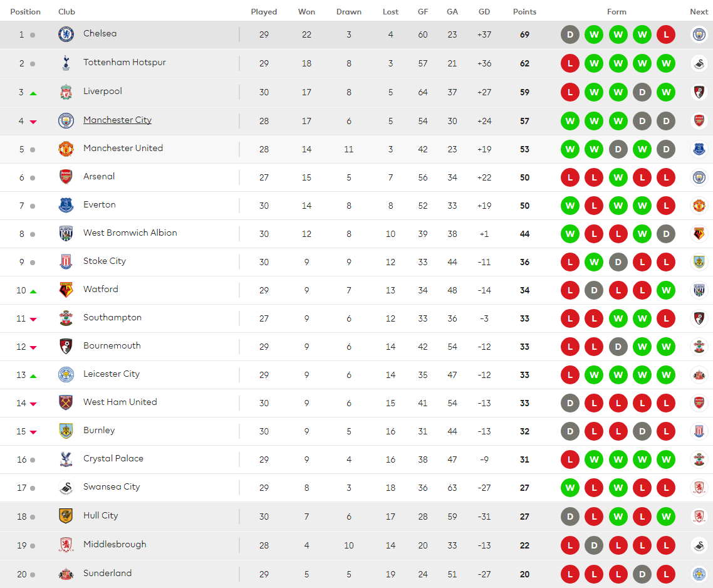This screenshot has height=588, width=713.
Task: Click the Hull City crest icon
Action: 66,516
